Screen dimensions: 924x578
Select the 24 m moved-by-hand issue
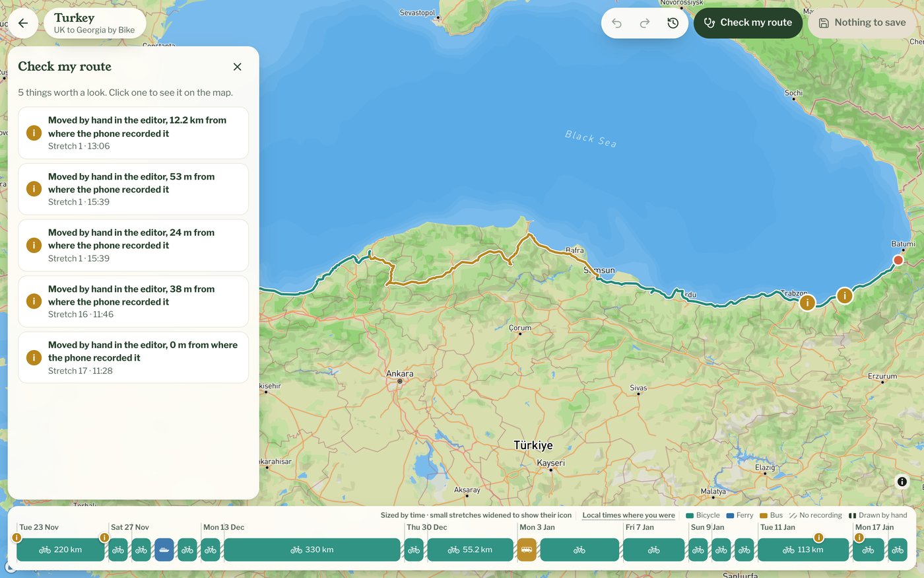(133, 245)
